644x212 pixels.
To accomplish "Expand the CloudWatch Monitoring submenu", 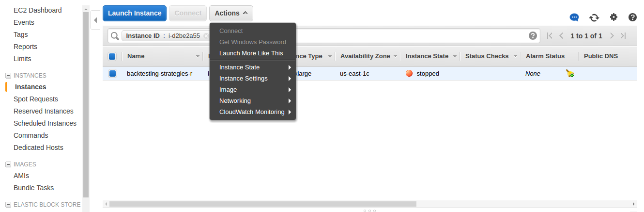I will pyautogui.click(x=252, y=112).
